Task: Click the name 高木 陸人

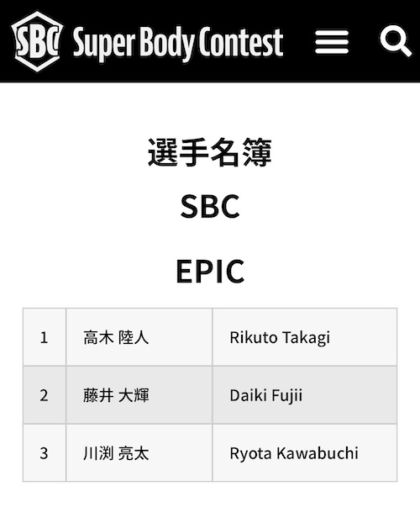Action: tap(116, 338)
